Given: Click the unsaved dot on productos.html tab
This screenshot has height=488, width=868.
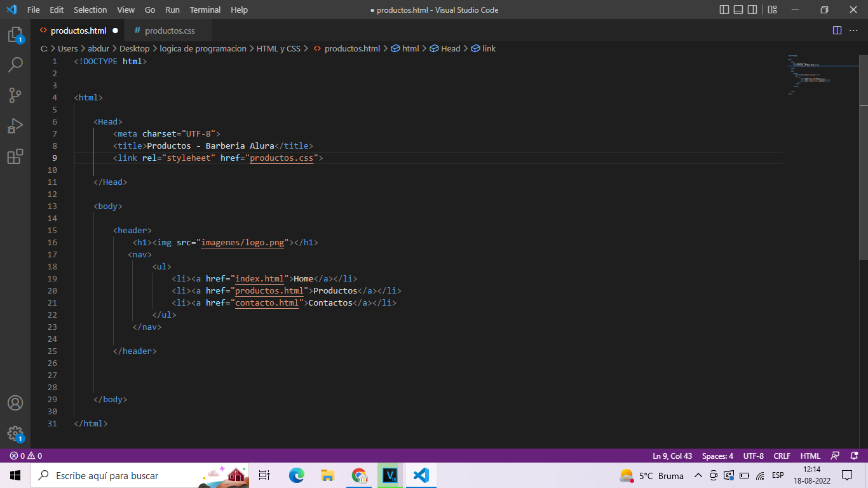Looking at the screenshot, I should click(115, 30).
